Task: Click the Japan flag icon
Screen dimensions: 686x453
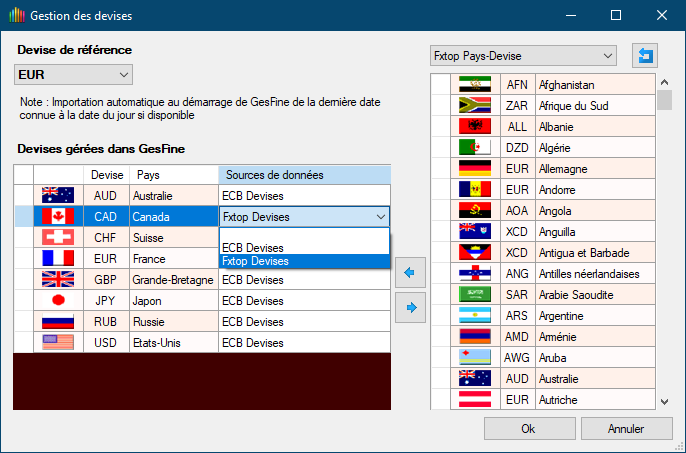Action: (57, 300)
